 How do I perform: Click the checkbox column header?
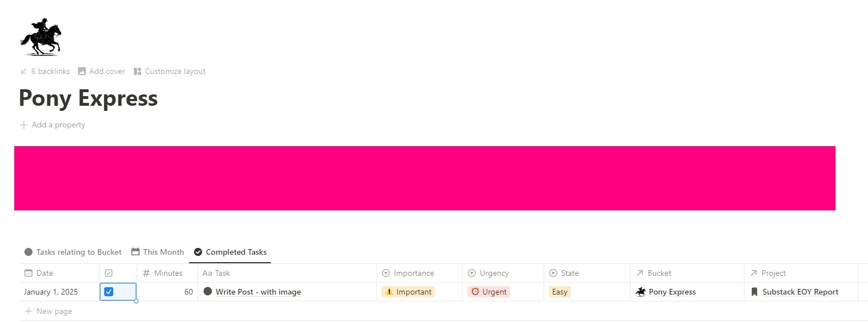point(118,273)
